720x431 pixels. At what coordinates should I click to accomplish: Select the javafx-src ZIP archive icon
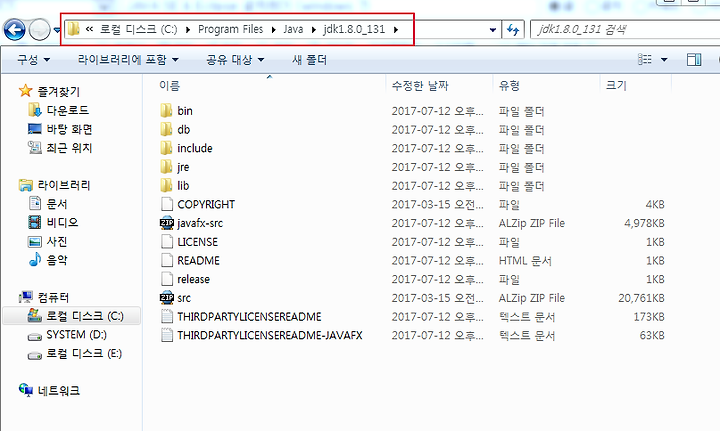(167, 223)
